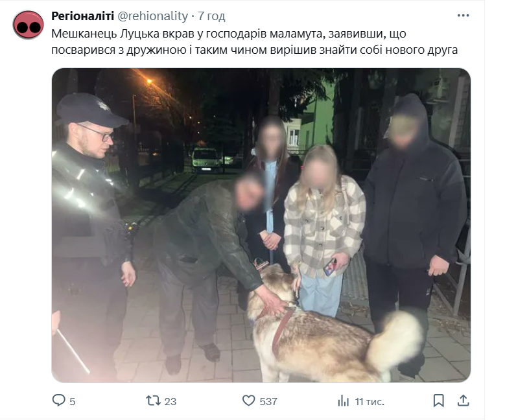505x420 pixels.
Task: Bookmark this post
Action: [x=439, y=401]
